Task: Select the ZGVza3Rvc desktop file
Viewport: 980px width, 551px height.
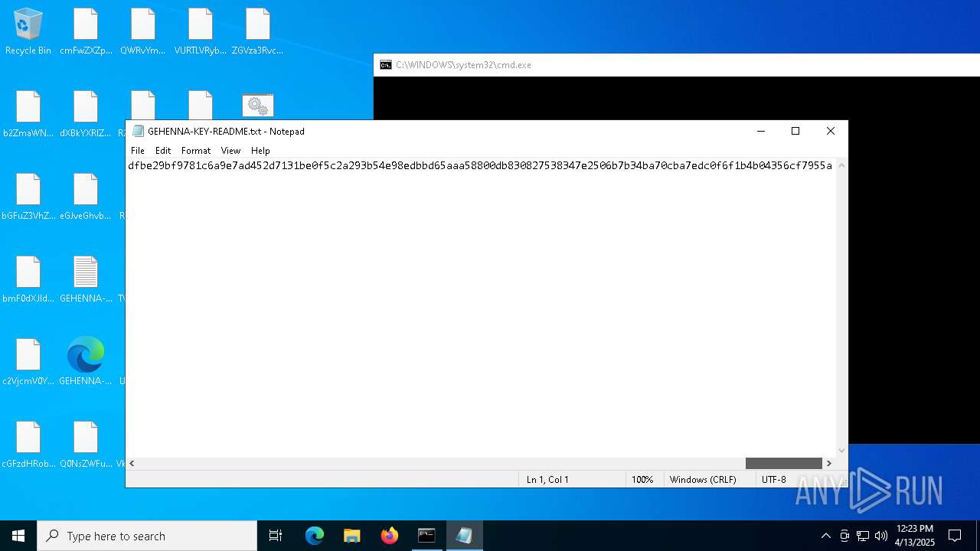Action: 258,31
